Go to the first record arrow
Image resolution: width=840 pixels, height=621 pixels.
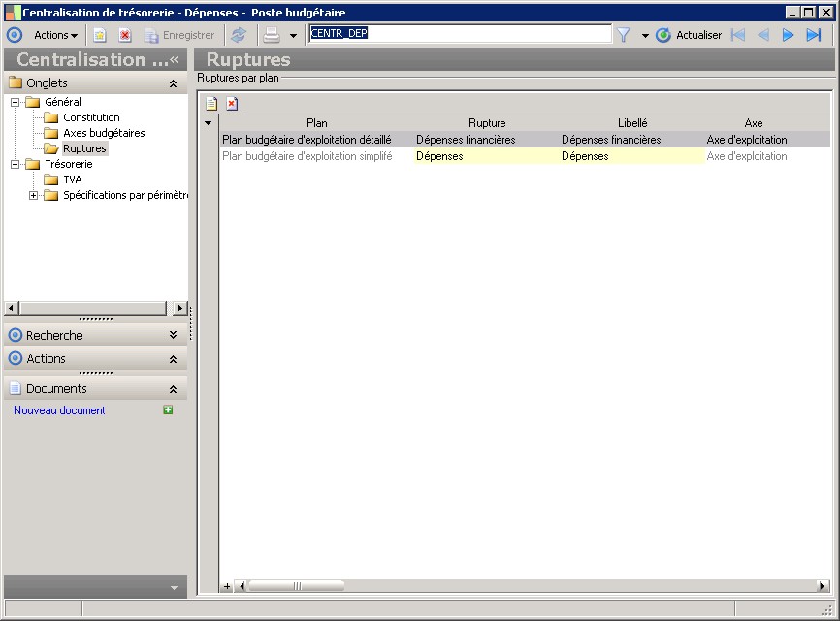tap(738, 35)
